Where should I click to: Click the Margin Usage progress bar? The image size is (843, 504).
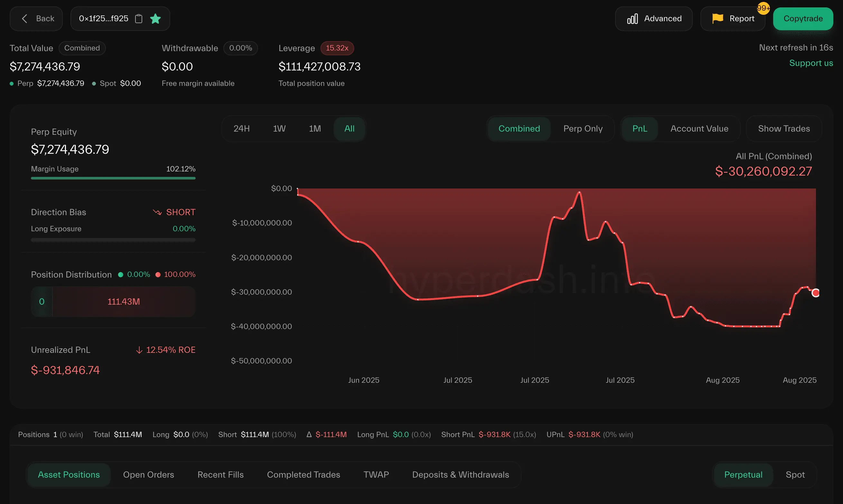[x=113, y=178]
